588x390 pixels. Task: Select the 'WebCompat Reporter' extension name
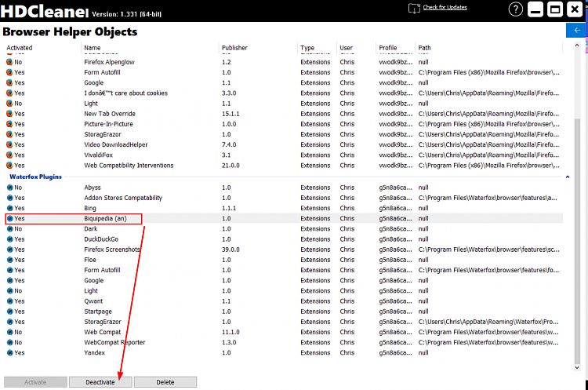[114, 342]
